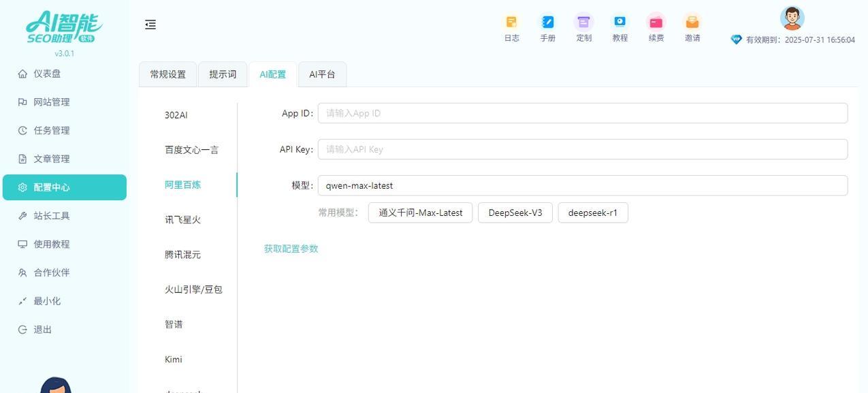Select the AI配置 tab
868x393 pixels.
272,74
